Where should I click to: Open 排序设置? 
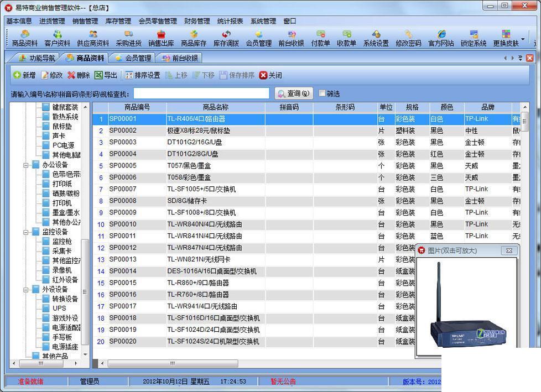pos(143,75)
